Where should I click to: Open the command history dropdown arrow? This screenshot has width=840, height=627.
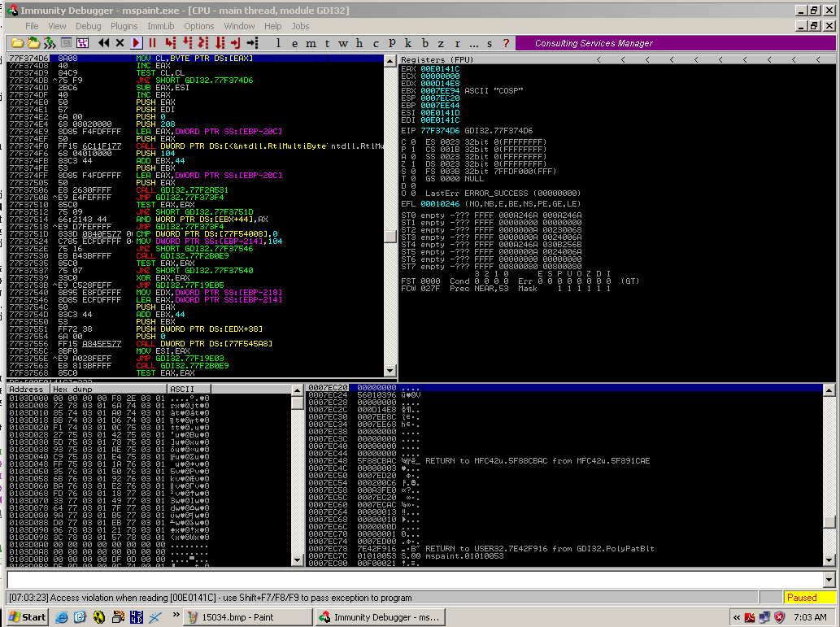829,579
